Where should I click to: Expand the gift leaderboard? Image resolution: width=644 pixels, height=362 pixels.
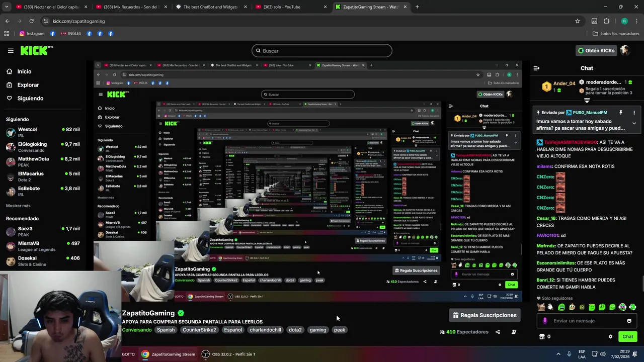(x=587, y=101)
